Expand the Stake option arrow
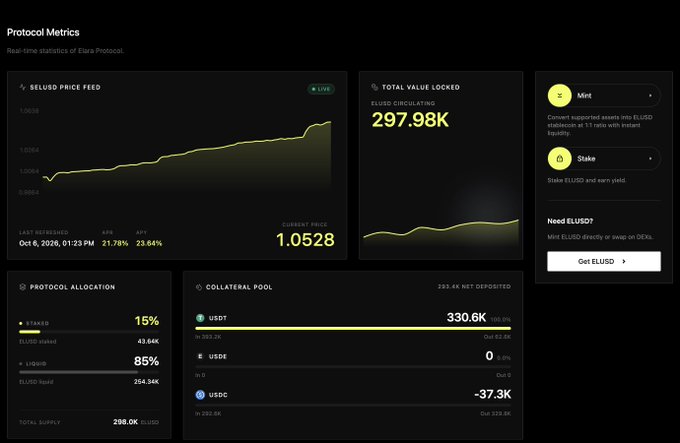The height and width of the screenshot is (443, 680). 650,159
